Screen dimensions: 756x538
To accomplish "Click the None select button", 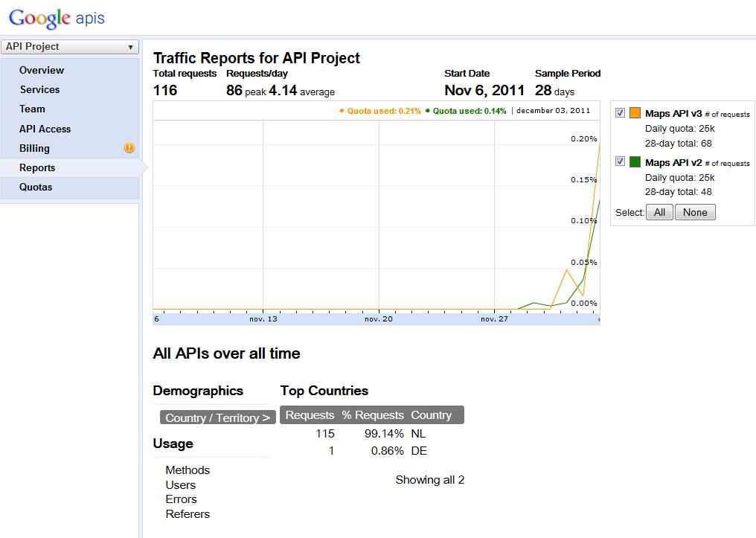I will pos(695,212).
